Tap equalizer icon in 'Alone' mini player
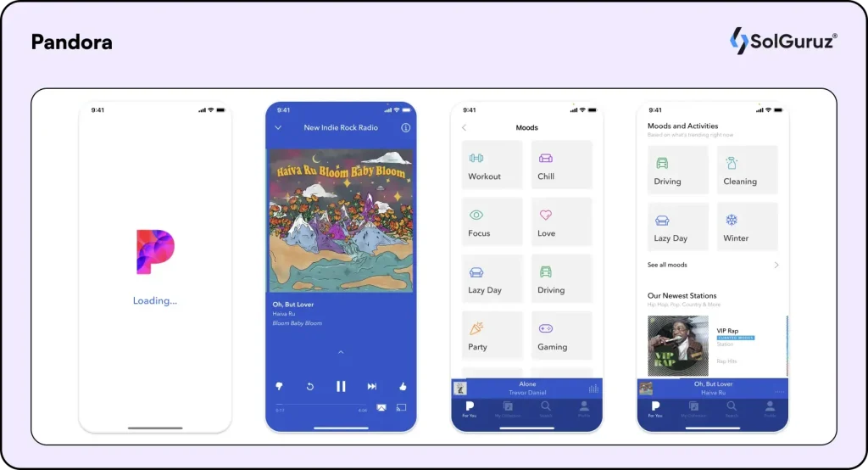Image resolution: width=868 pixels, height=470 pixels. click(x=593, y=389)
